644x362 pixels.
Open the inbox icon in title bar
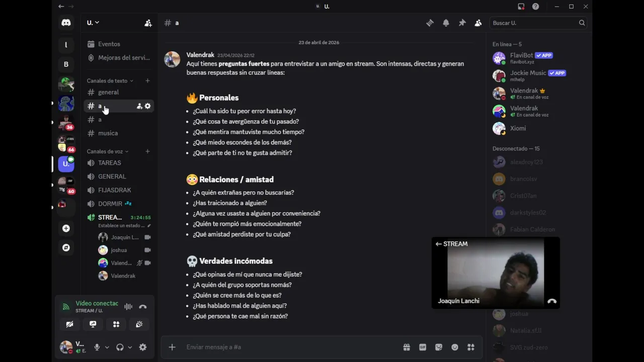point(521,7)
